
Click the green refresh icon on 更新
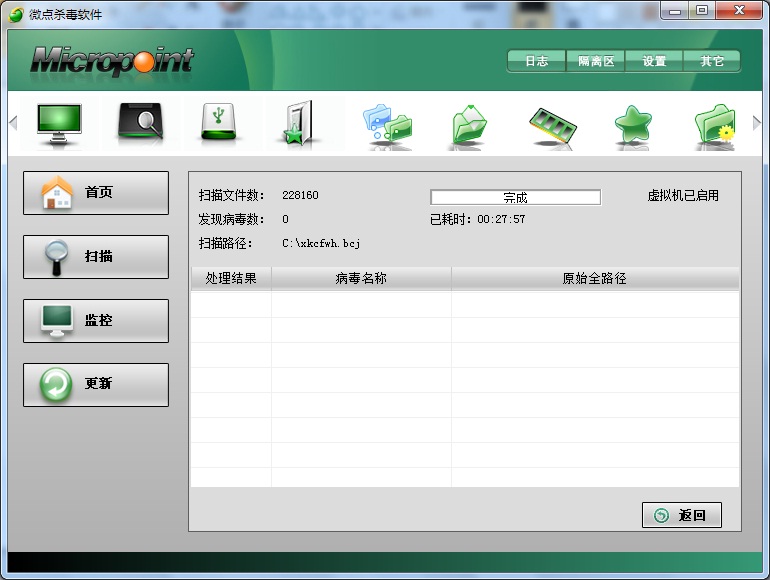[x=56, y=385]
